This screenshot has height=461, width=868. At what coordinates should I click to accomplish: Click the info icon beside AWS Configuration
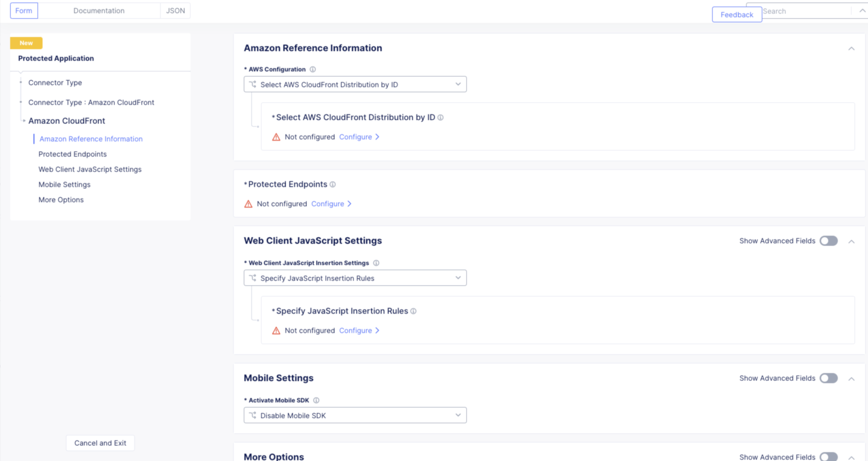(x=312, y=69)
